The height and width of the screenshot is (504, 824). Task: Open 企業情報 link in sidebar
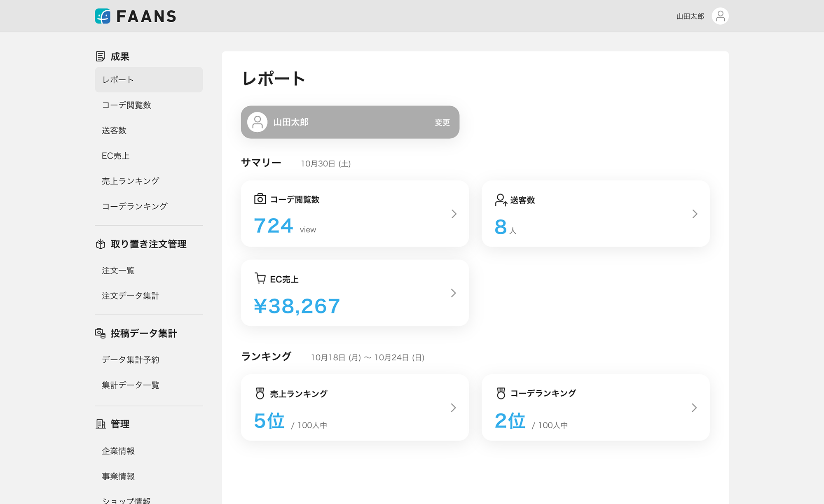[119, 450]
